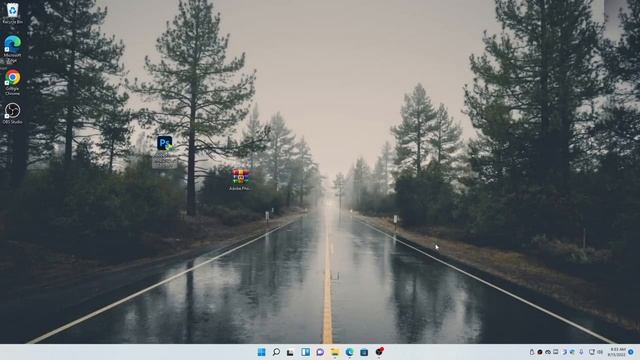Select the WinRAR Adobe archive desktop icon
This screenshot has height=360, width=640.
click(x=240, y=180)
